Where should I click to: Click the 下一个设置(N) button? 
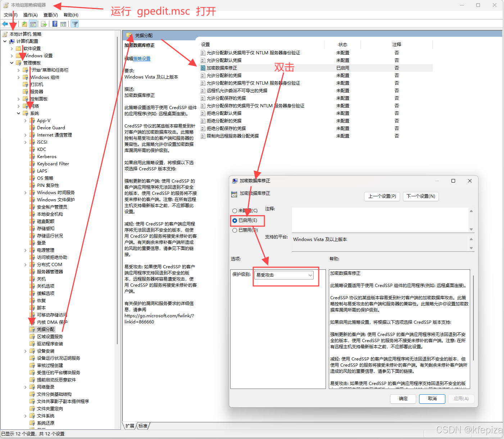(x=421, y=196)
